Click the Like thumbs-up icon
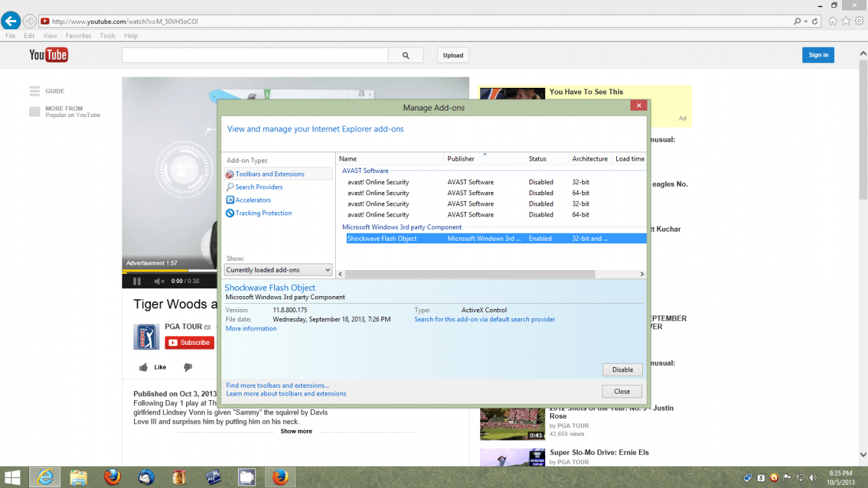 click(144, 367)
